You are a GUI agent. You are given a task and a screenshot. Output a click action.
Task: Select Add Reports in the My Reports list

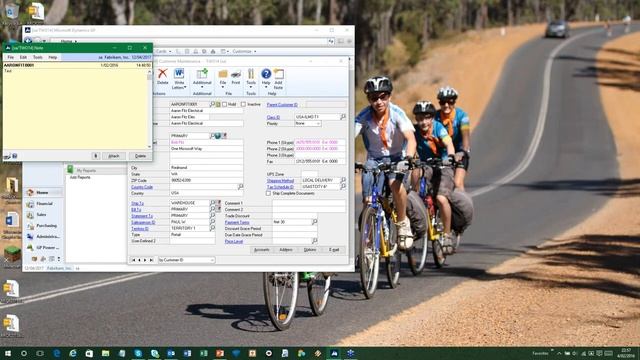tap(80, 178)
